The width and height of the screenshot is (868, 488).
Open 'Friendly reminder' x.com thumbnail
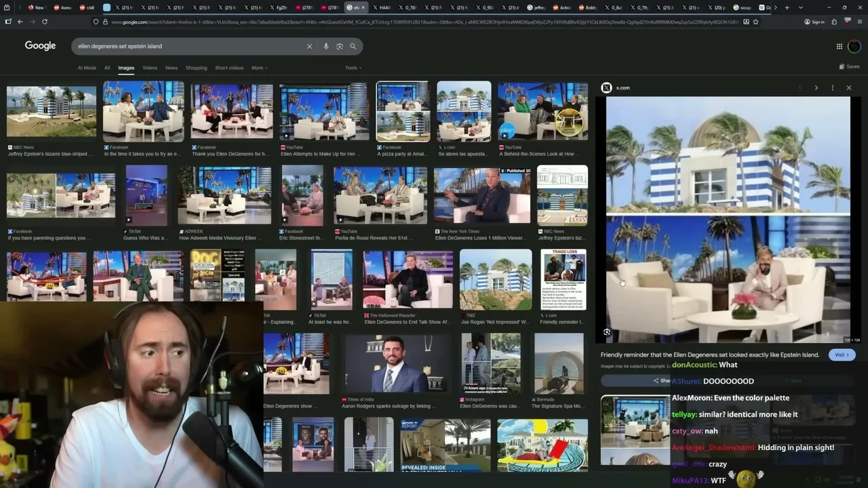[x=564, y=279]
